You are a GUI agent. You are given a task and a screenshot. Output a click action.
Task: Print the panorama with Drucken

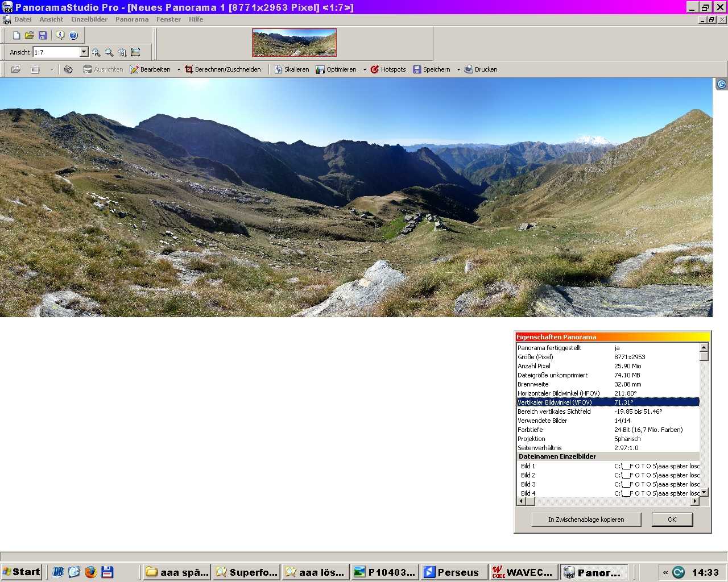[x=481, y=69]
